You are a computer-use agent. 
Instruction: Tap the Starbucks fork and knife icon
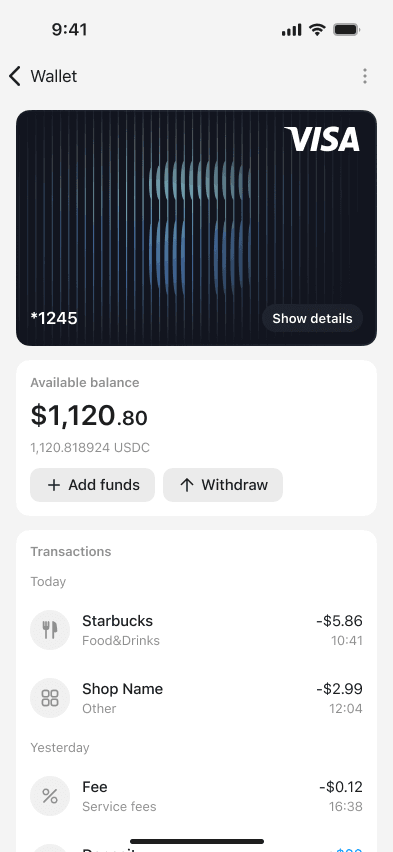click(x=50, y=630)
